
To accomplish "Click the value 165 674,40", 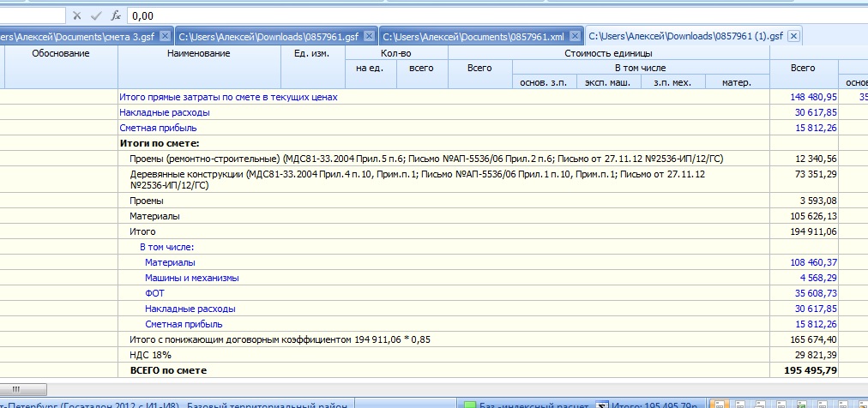I will tap(814, 339).
